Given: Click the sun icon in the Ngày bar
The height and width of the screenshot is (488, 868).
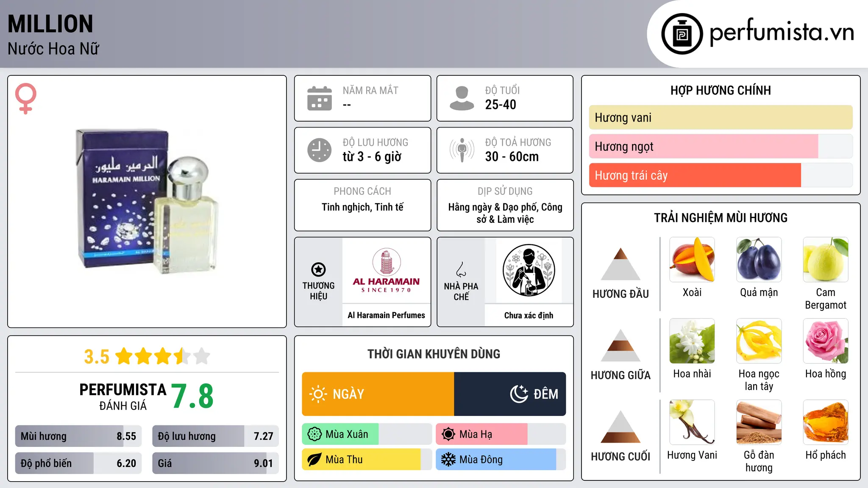Looking at the screenshot, I should [318, 394].
